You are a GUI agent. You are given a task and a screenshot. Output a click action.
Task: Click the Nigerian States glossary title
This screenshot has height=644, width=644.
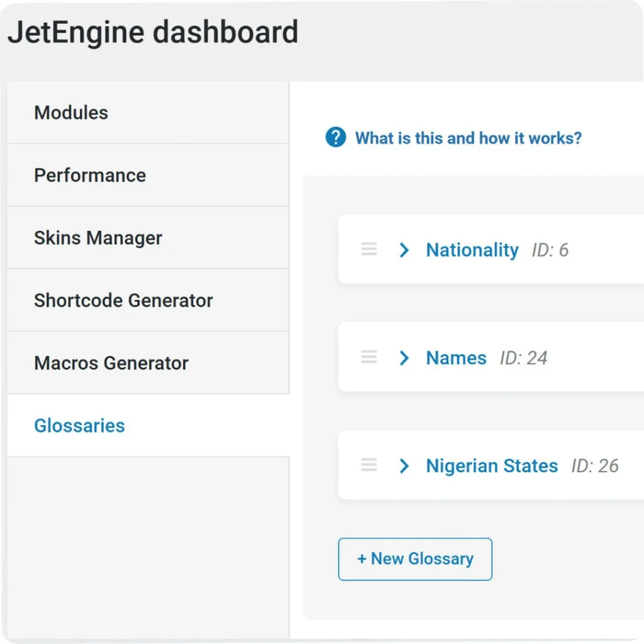(x=492, y=466)
